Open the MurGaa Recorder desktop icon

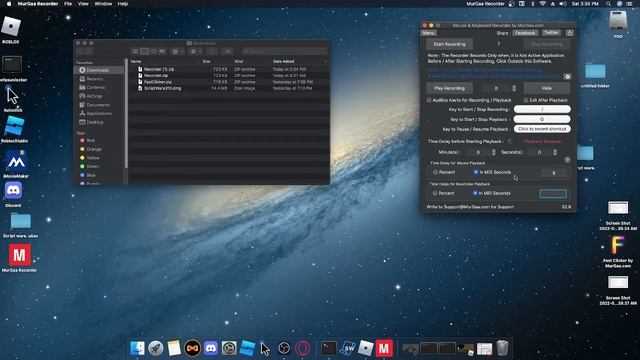pyautogui.click(x=19, y=255)
